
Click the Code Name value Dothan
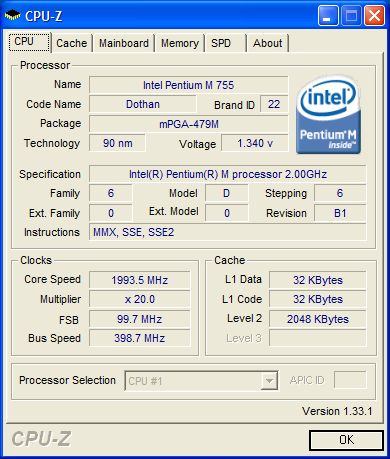click(x=143, y=104)
